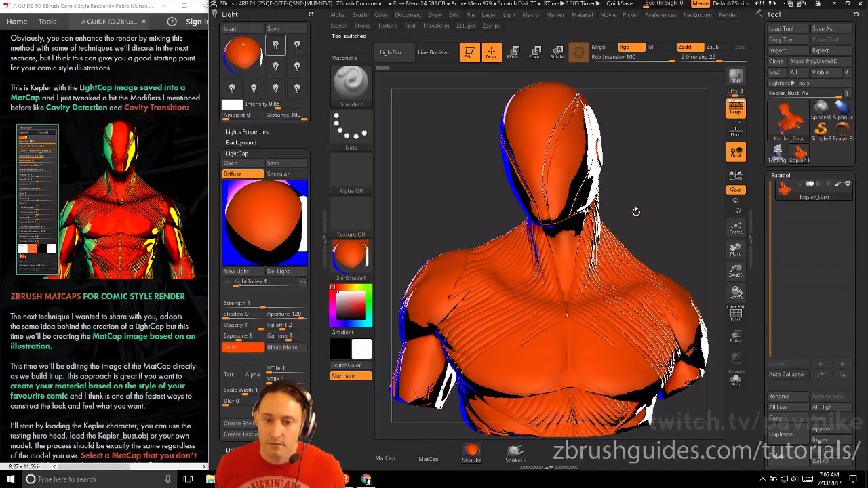The height and width of the screenshot is (488, 868).
Task: Toggle the Persp perspective button
Action: coord(736,108)
